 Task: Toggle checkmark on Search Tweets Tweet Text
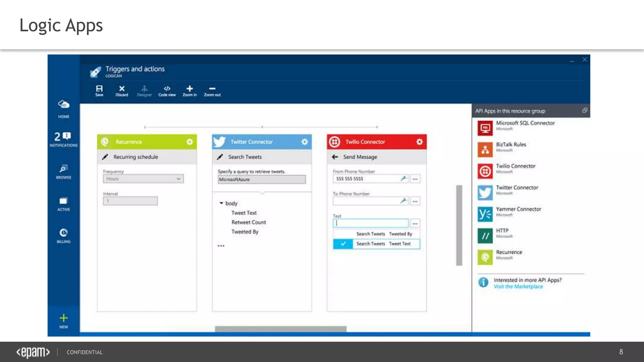(343, 244)
